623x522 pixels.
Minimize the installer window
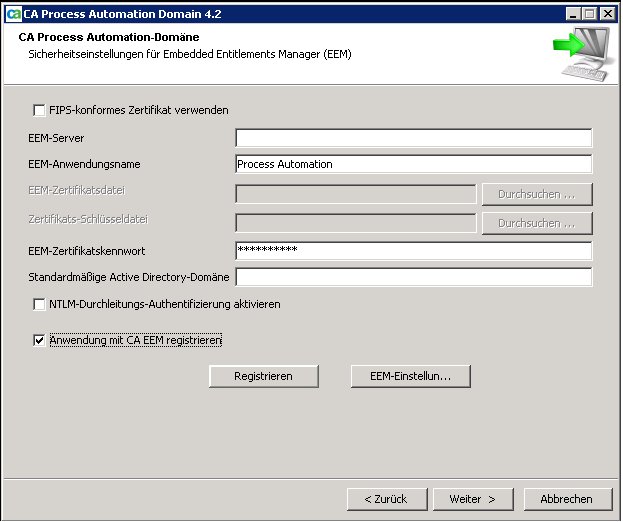[573, 14]
